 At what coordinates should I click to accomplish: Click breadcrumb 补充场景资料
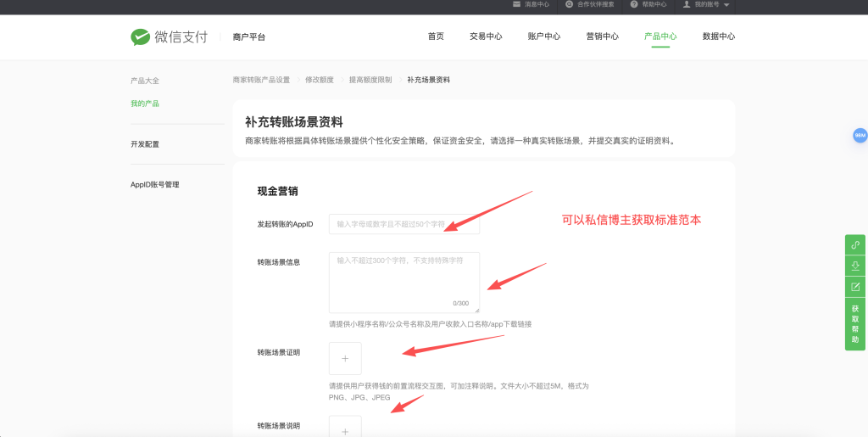click(428, 80)
